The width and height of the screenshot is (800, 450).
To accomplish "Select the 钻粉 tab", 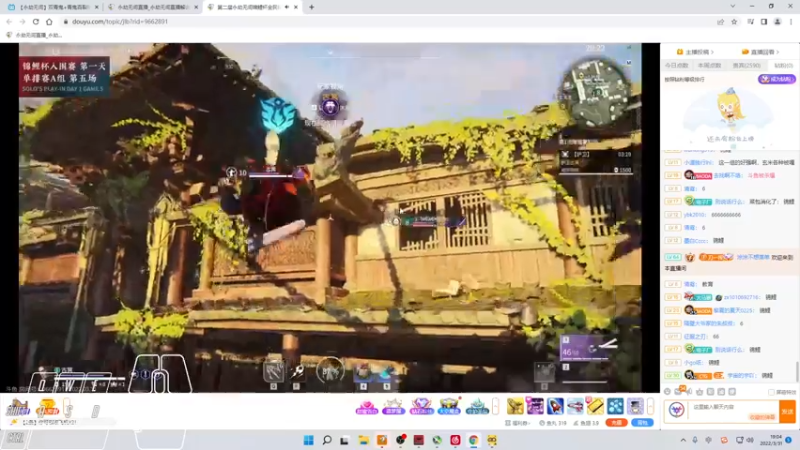I will [x=783, y=65].
